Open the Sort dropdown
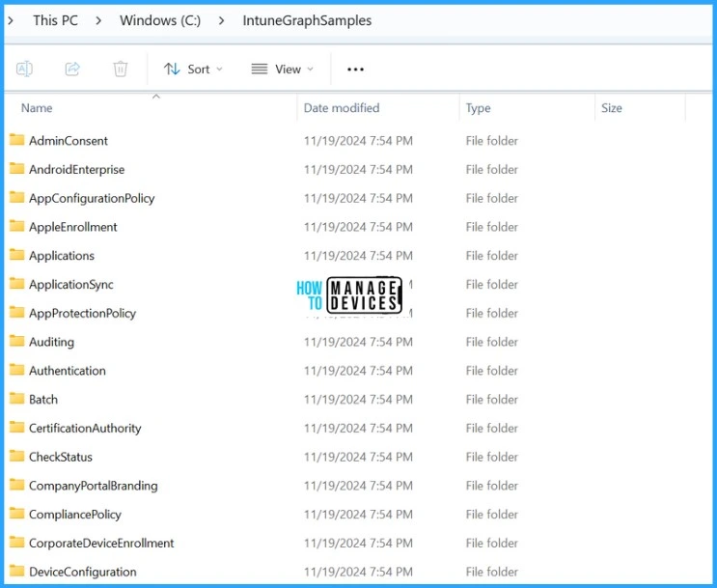This screenshot has width=717, height=588. click(193, 70)
